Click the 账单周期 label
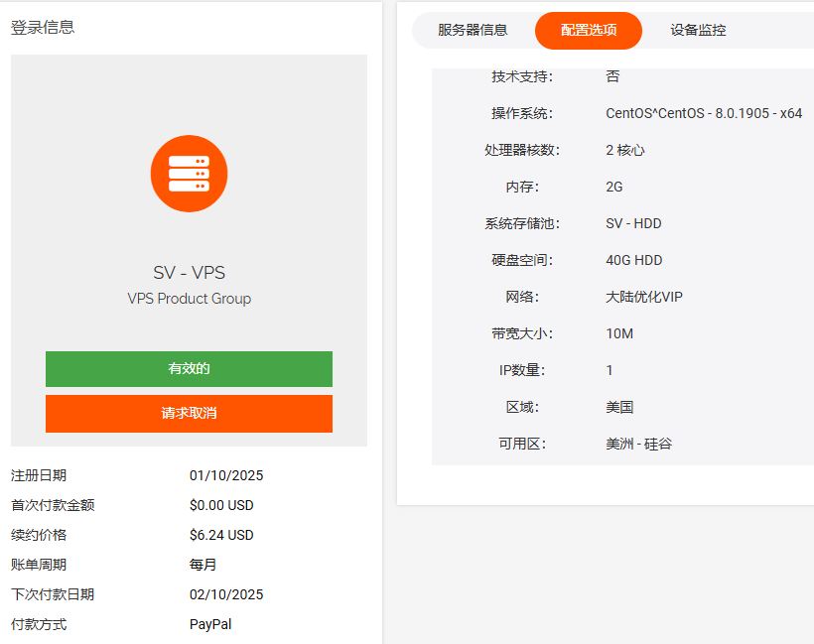 tap(39, 565)
